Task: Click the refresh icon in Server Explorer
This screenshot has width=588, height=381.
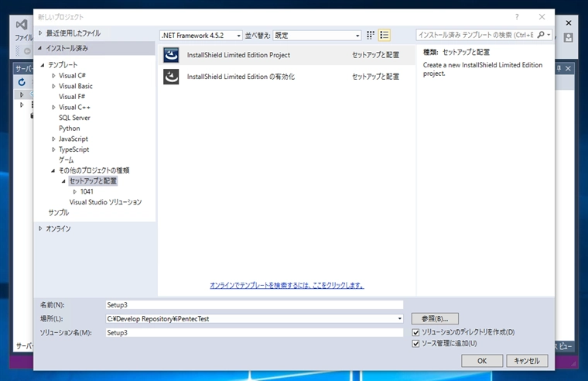Action: 22,82
